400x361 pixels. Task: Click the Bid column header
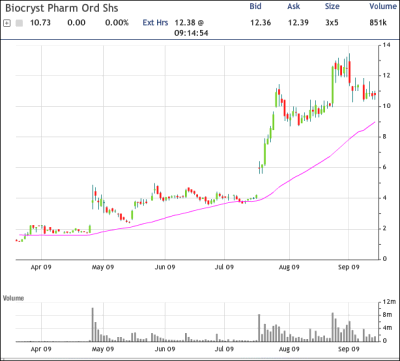[x=256, y=6]
